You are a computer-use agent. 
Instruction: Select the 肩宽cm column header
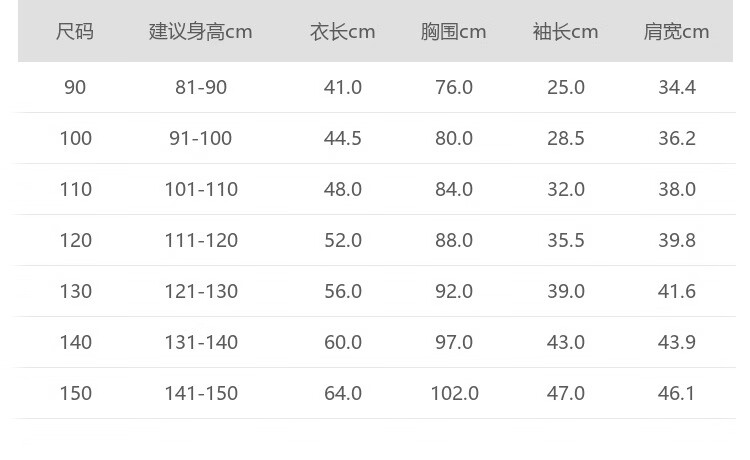point(676,32)
